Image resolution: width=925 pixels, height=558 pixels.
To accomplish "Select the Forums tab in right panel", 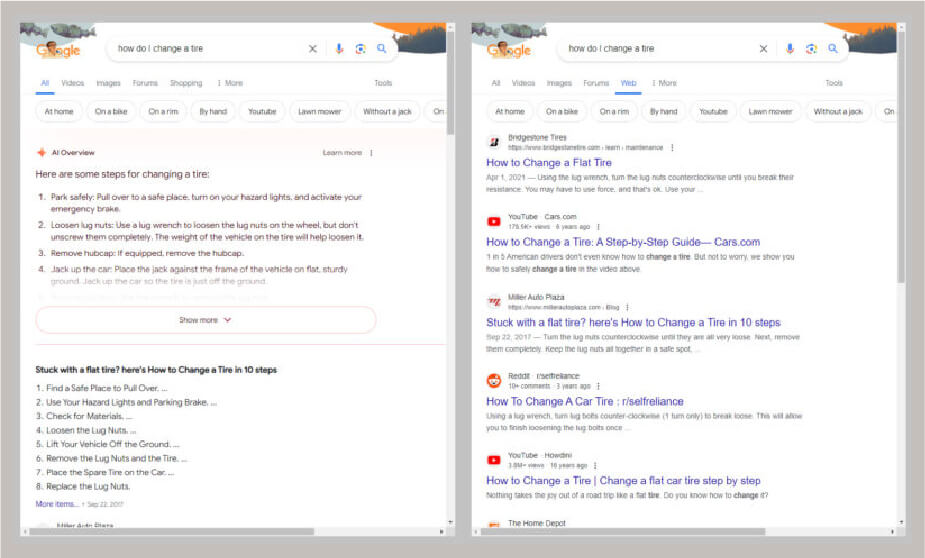I will point(596,83).
